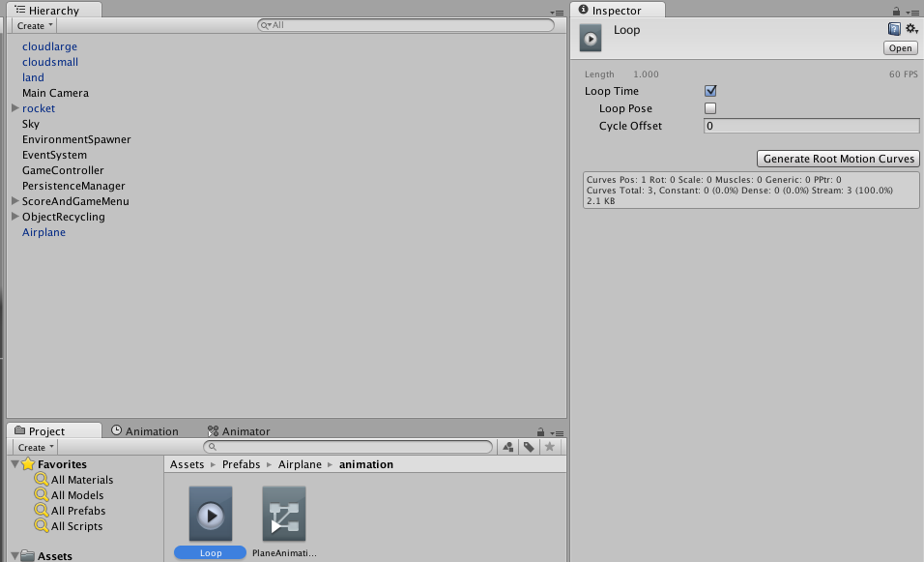Expand the ObjectRecycling object

(15, 217)
